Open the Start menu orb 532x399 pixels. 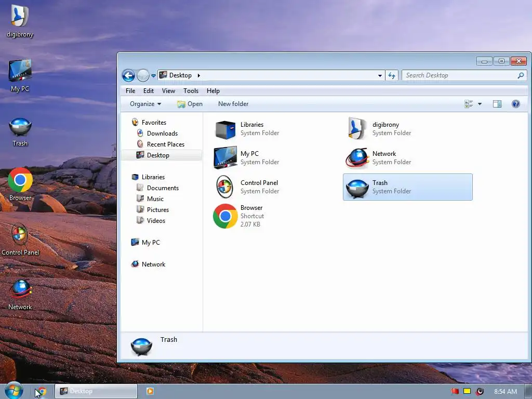point(14,391)
